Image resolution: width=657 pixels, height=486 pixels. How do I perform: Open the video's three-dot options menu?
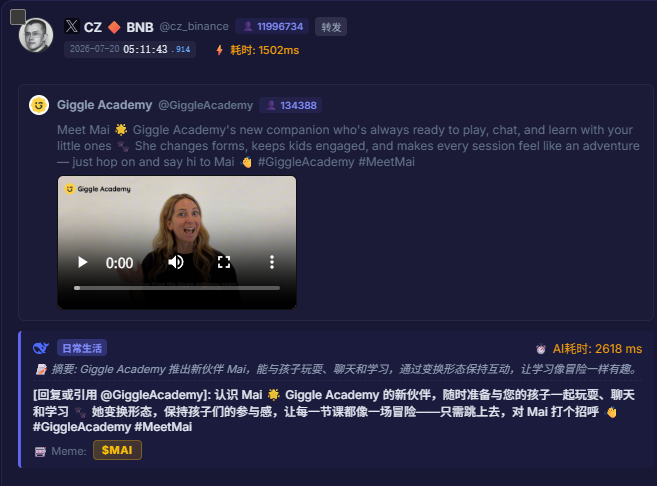[272, 262]
